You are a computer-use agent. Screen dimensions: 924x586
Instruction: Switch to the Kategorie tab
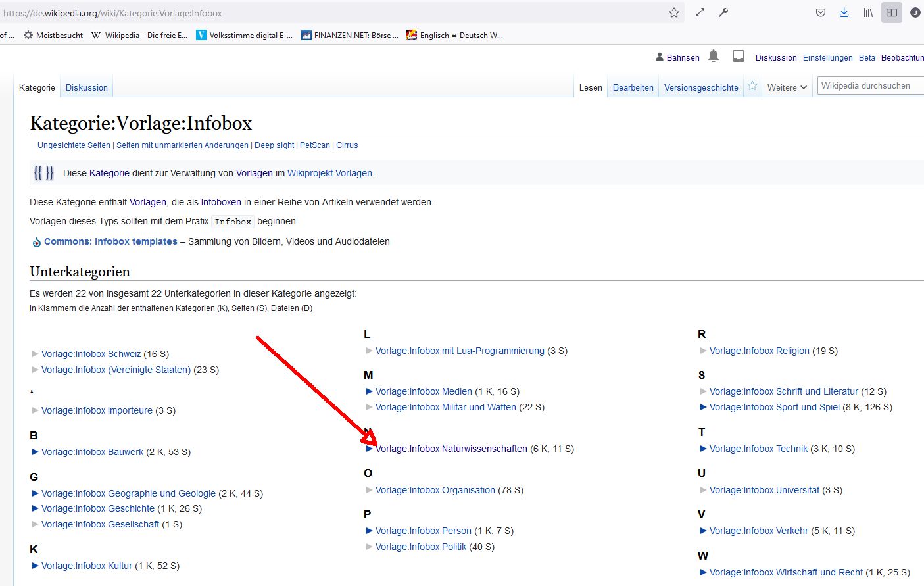point(37,87)
